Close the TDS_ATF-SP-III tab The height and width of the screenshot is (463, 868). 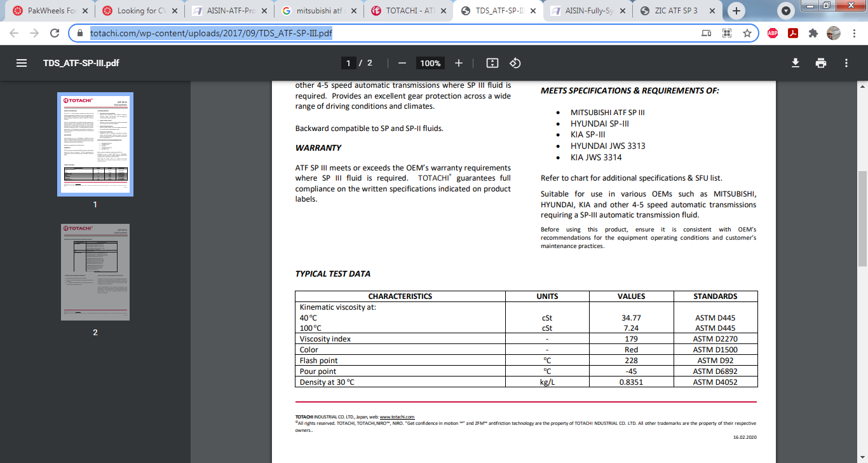(534, 10)
